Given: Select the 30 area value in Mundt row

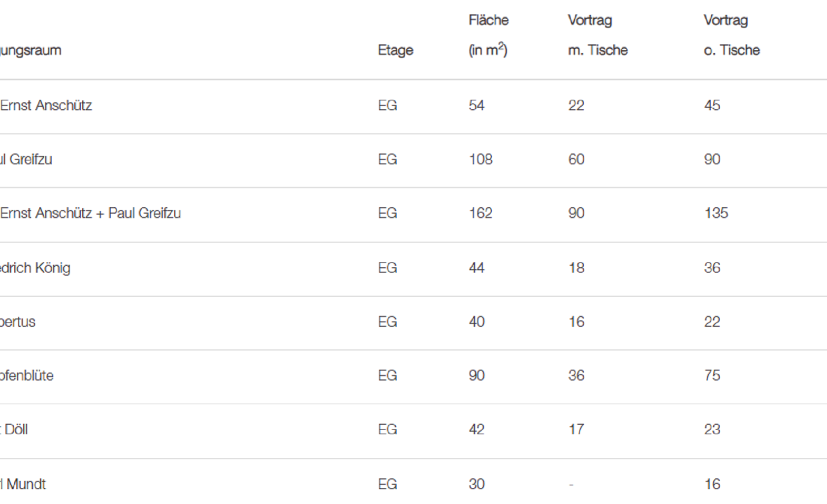Looking at the screenshot, I should pos(477,484).
